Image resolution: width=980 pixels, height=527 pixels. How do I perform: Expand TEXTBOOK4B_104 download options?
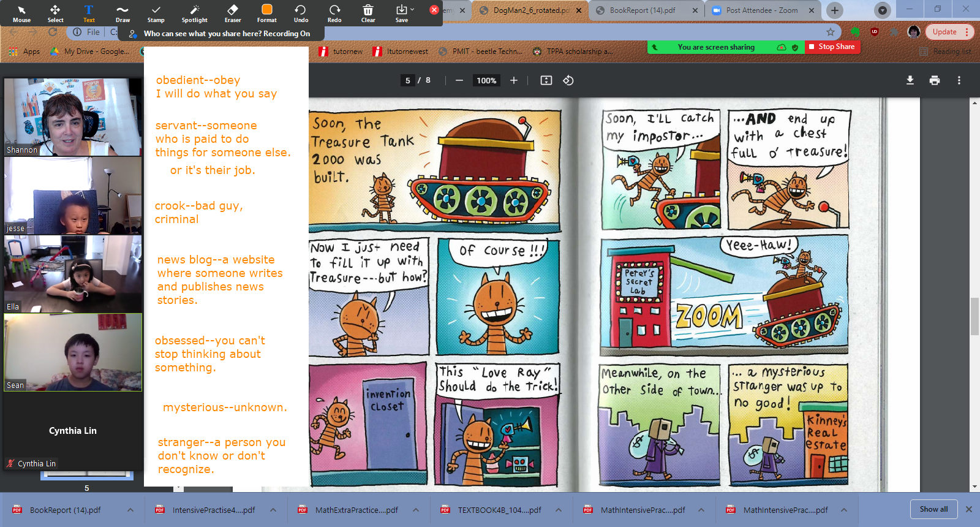[559, 510]
